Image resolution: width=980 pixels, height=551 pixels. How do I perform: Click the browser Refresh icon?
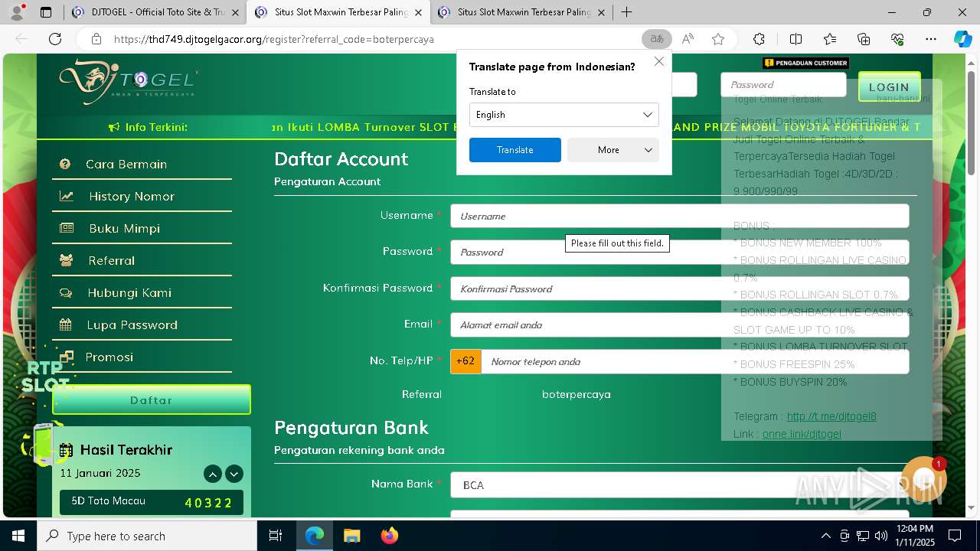[x=55, y=39]
